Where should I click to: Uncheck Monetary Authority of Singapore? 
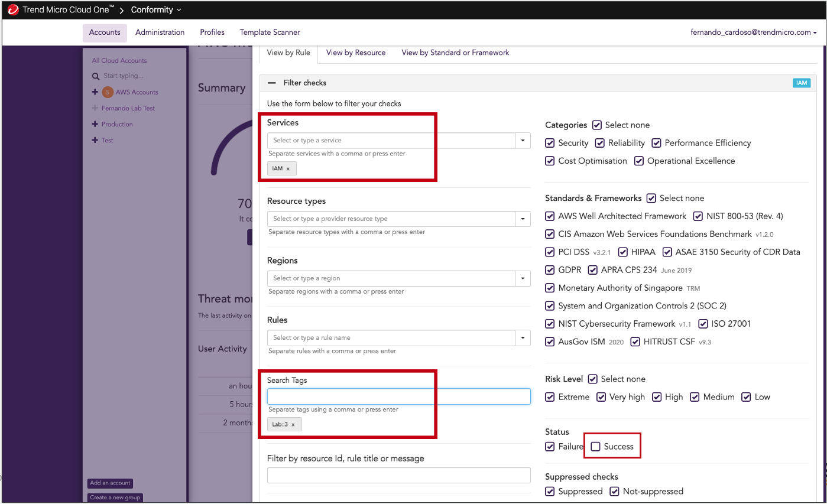[x=550, y=288]
